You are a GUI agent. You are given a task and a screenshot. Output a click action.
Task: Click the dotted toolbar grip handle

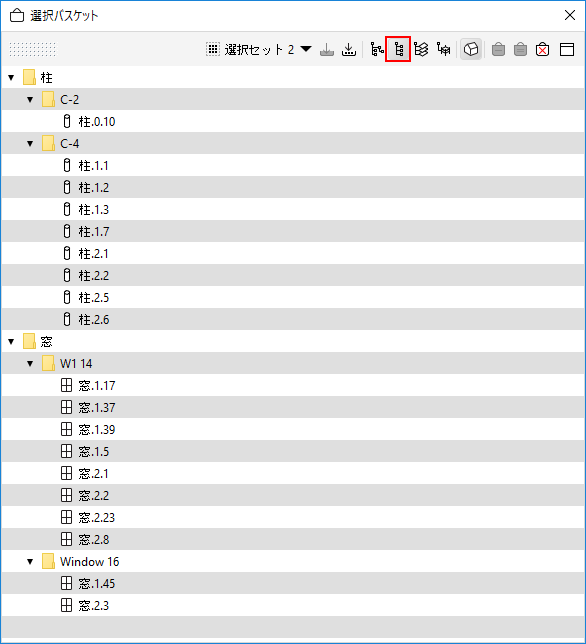point(32,50)
